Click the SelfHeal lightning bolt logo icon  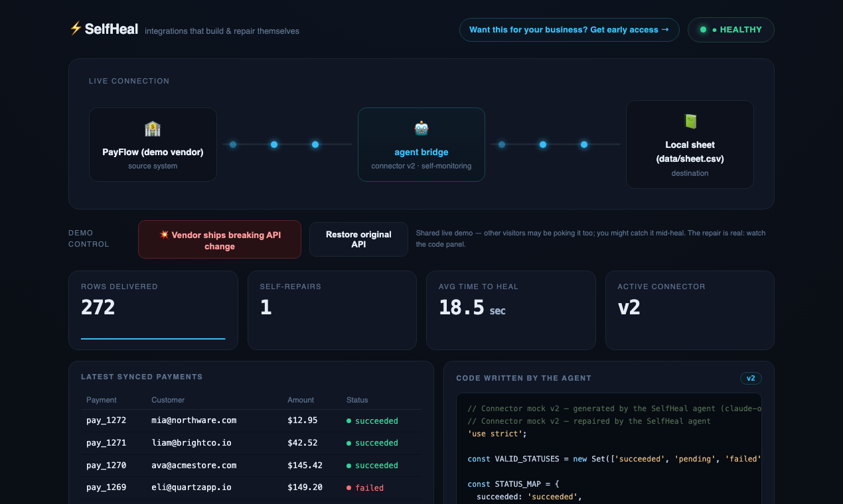(76, 29)
